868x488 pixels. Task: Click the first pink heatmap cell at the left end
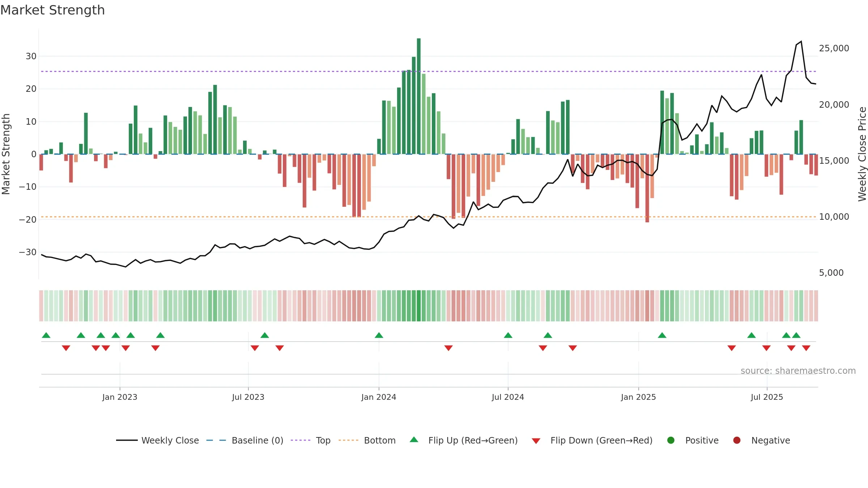(41, 306)
